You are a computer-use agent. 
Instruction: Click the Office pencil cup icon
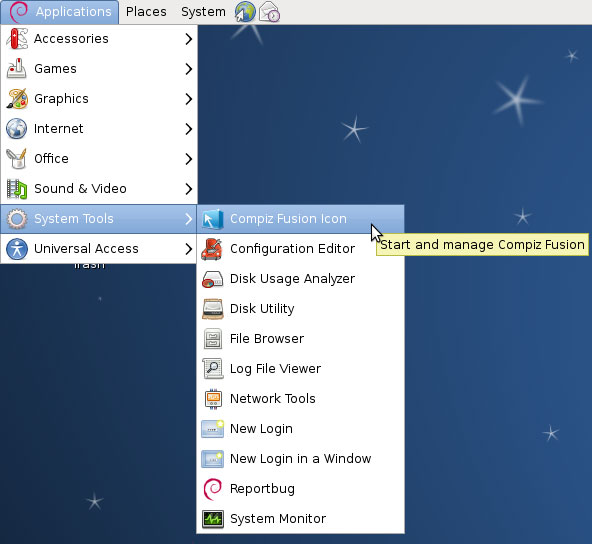coord(17,159)
